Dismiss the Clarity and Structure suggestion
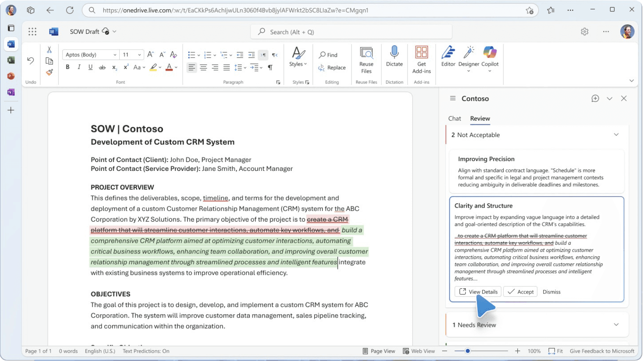Image resolution: width=644 pixels, height=362 pixels. [551, 292]
